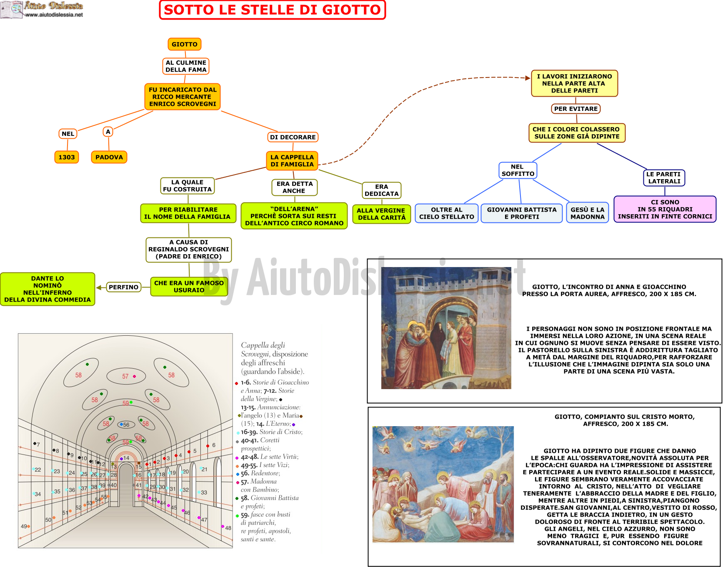Click paragraph starting 'I PERSONAGGI NON SONO'

pos(618,350)
